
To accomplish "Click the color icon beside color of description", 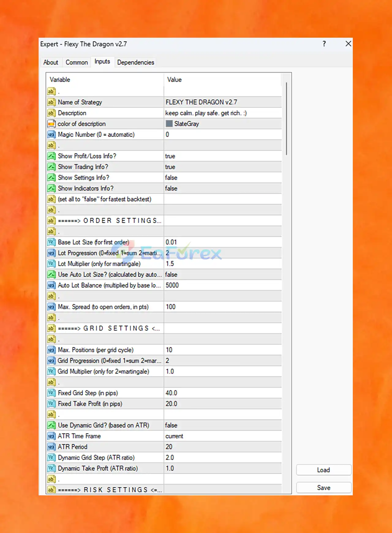I will point(51,124).
